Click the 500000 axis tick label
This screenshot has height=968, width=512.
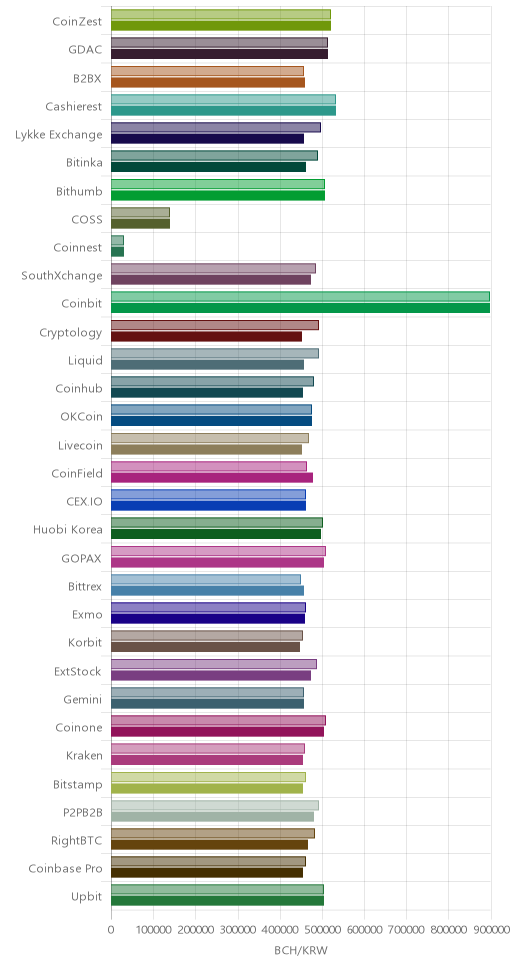(x=322, y=929)
